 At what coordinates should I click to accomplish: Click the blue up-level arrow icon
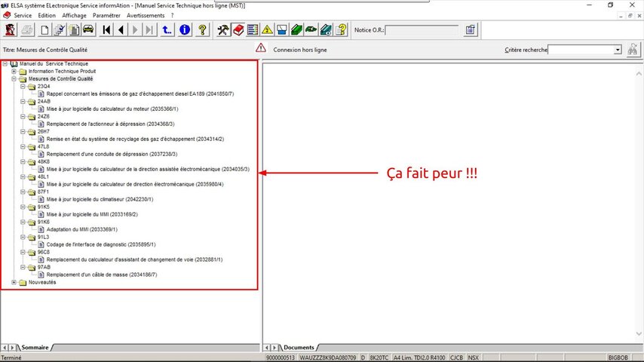pyautogui.click(x=167, y=30)
